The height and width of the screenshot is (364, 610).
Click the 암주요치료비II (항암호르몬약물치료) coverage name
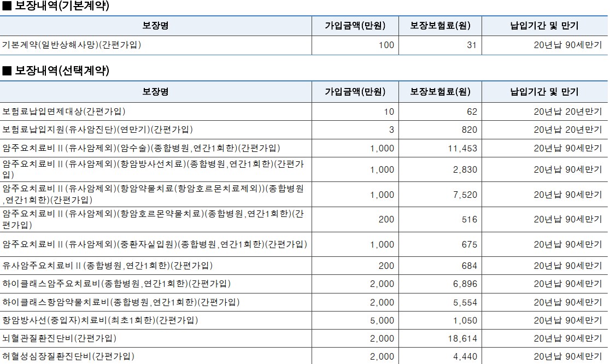click(153, 219)
